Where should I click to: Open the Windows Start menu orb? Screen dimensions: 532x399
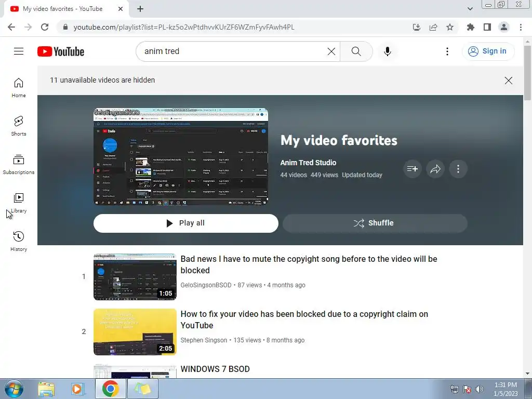click(14, 389)
